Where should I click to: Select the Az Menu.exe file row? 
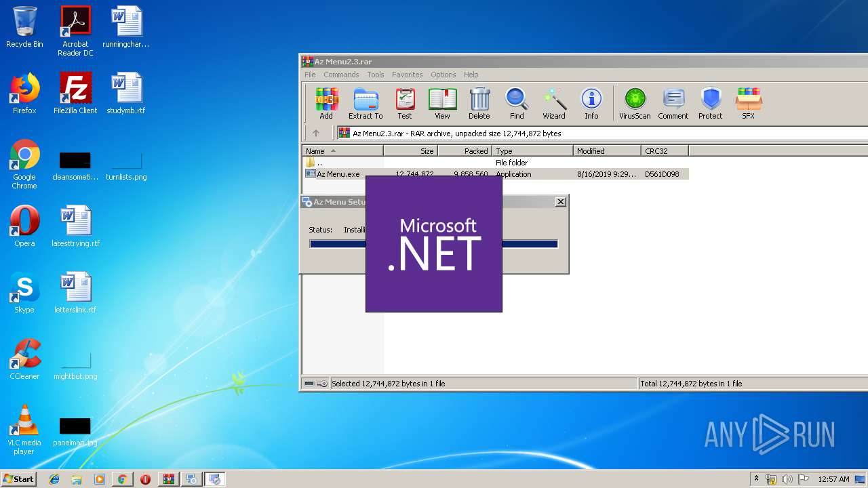[x=496, y=174]
